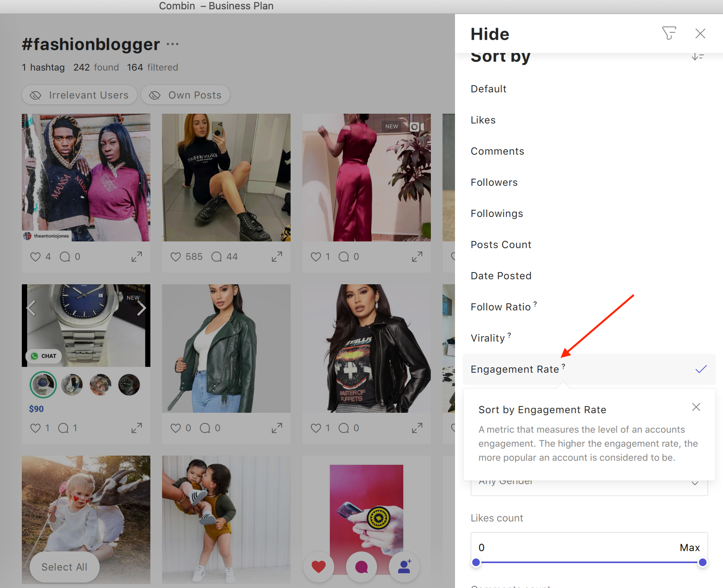
Task: Sort posts by Followers
Action: coord(589,182)
